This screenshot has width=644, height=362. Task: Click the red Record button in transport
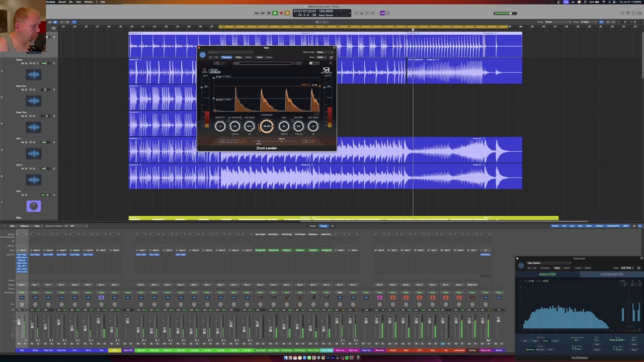281,13
